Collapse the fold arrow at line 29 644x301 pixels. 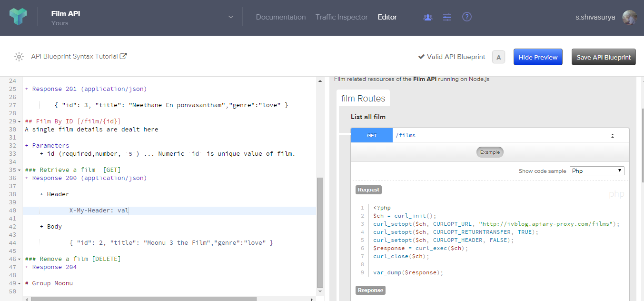point(19,121)
